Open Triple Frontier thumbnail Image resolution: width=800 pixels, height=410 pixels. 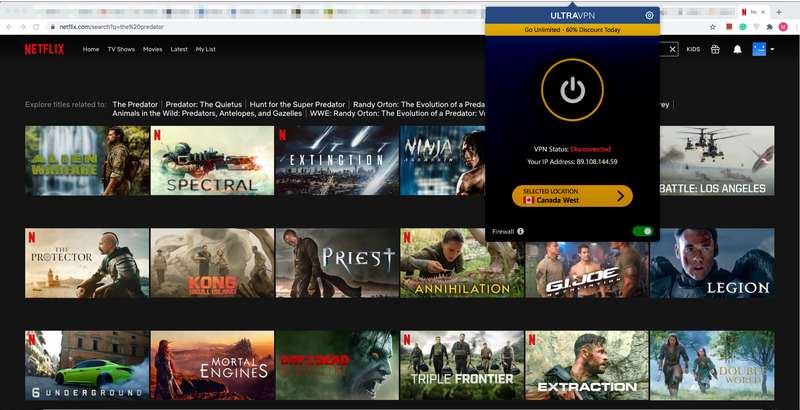pos(462,365)
